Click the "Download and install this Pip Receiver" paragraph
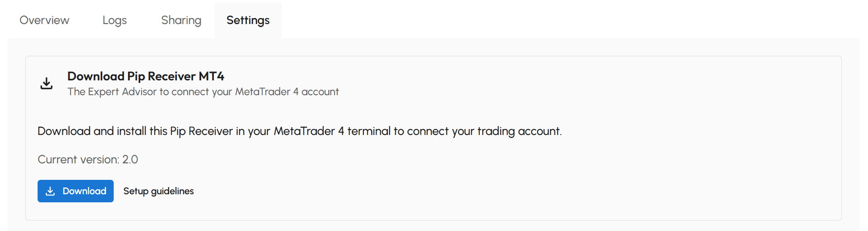Screen dimensions: 868x231 299,131
